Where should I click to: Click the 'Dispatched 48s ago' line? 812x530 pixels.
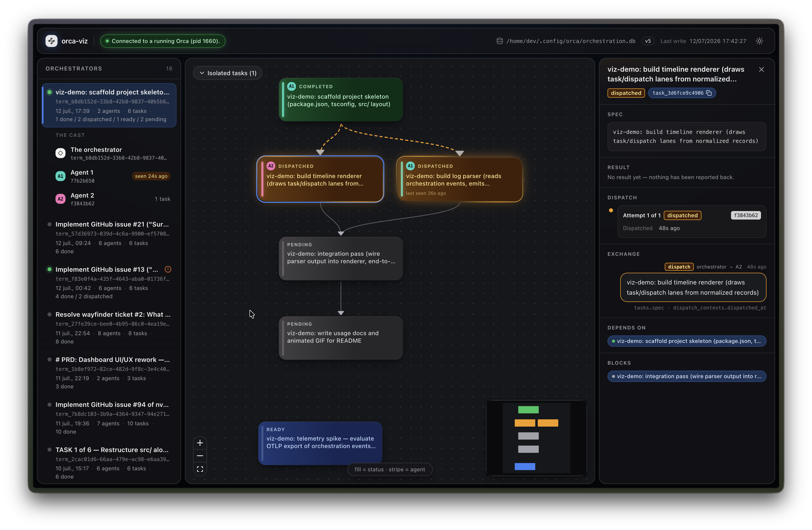(651, 228)
